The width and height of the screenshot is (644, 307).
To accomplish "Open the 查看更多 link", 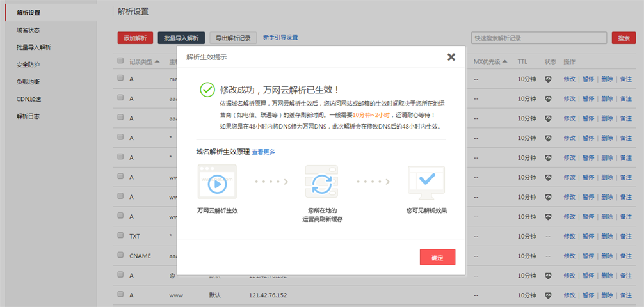I will point(263,152).
